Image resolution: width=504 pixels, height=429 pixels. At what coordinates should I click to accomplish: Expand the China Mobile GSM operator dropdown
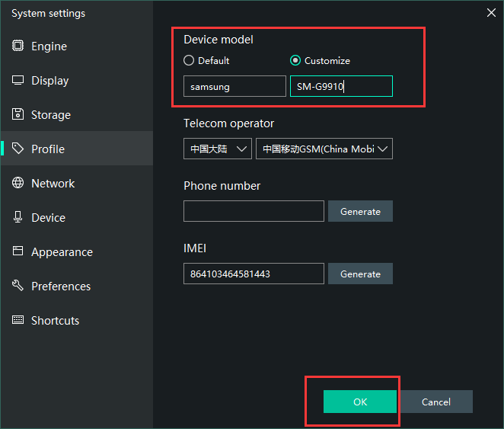coord(324,149)
